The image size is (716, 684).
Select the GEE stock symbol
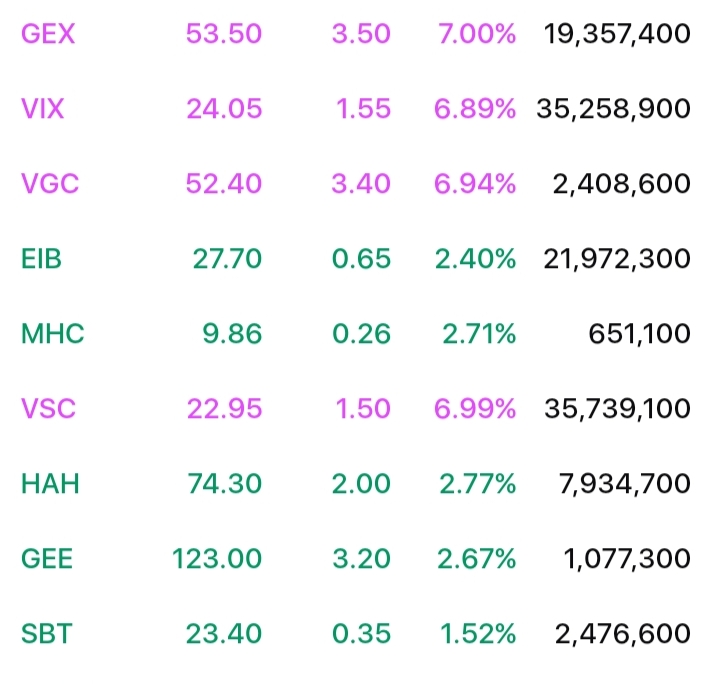(x=48, y=558)
